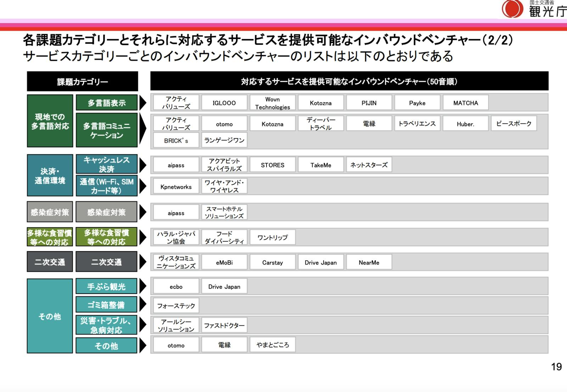Select the フードダイバーシティ box
The height and width of the screenshot is (392, 567).
pyautogui.click(x=224, y=237)
